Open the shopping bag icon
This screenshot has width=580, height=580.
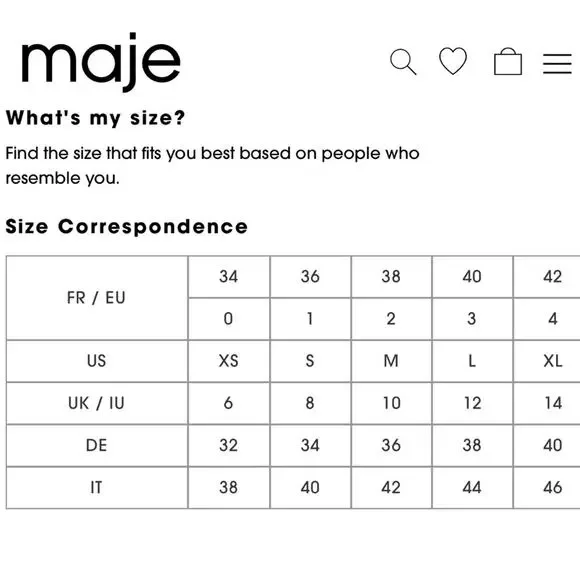tap(508, 61)
